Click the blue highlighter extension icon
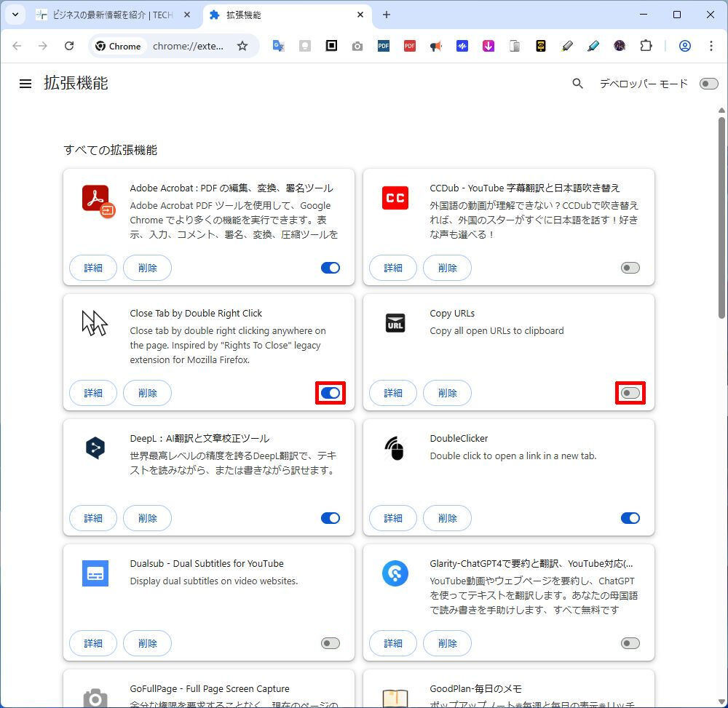This screenshot has height=708, width=728. tap(593, 46)
